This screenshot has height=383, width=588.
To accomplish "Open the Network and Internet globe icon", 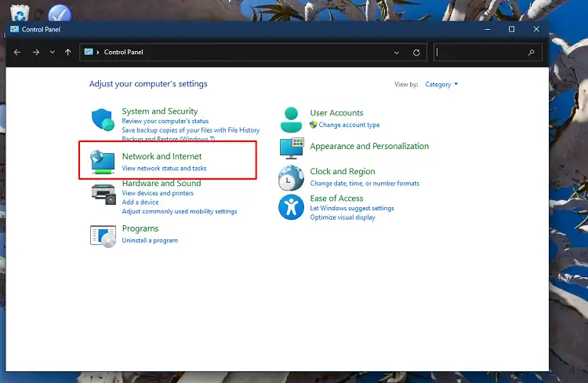I will (x=103, y=162).
